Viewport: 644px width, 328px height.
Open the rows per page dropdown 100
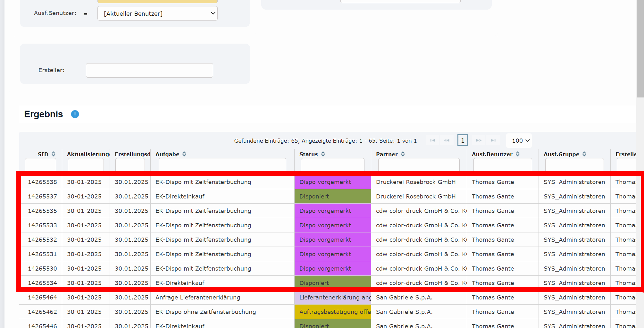520,140
